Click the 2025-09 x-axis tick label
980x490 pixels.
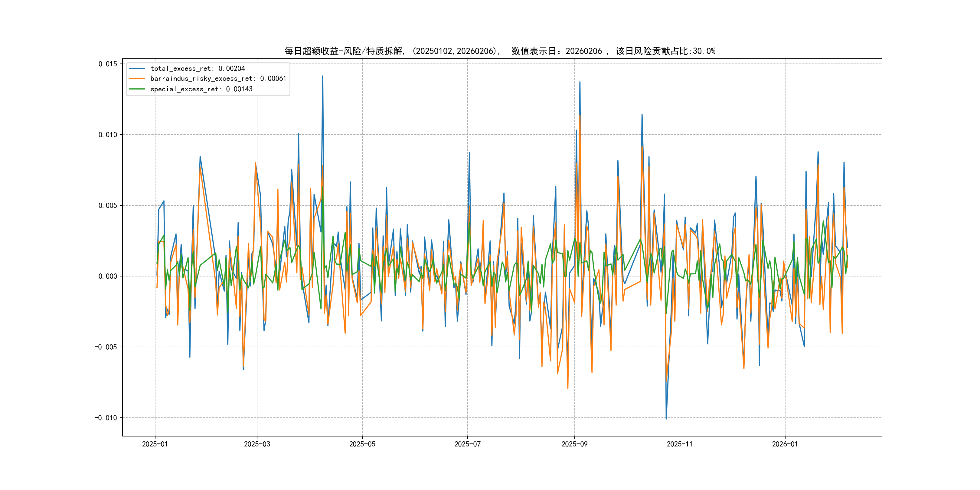[x=574, y=444]
